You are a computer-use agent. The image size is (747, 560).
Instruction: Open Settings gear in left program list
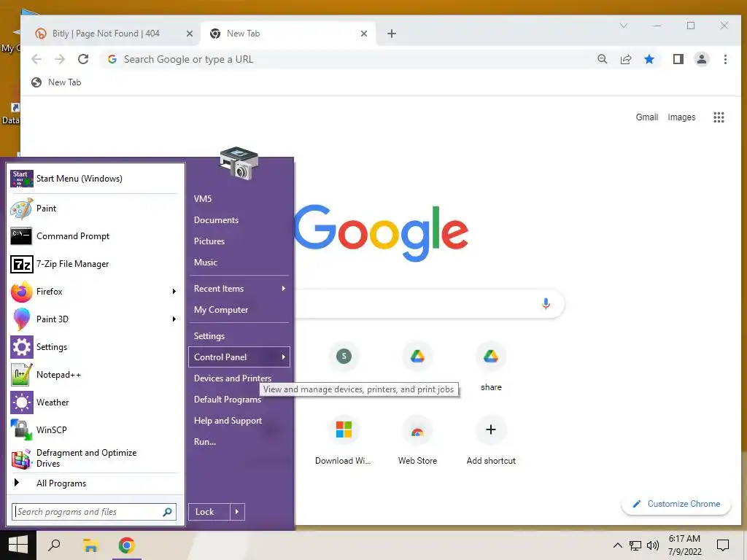tap(94, 346)
